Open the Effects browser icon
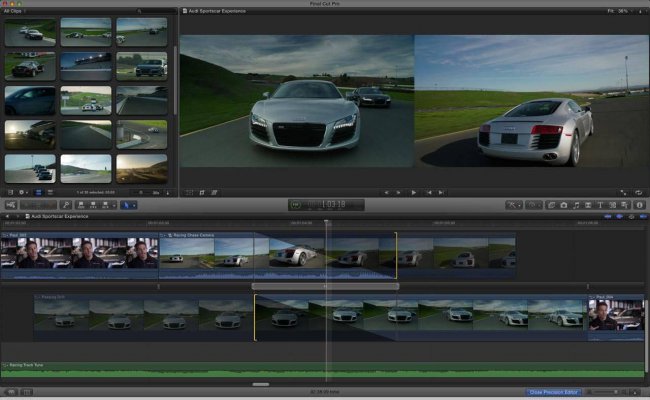Screen dimensions: 650x400 tap(551, 205)
